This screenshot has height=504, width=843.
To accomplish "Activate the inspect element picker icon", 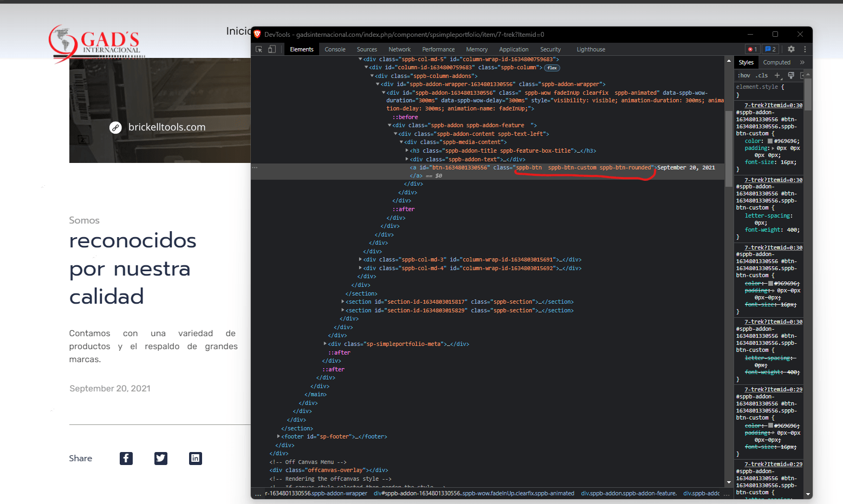I will tap(259, 49).
